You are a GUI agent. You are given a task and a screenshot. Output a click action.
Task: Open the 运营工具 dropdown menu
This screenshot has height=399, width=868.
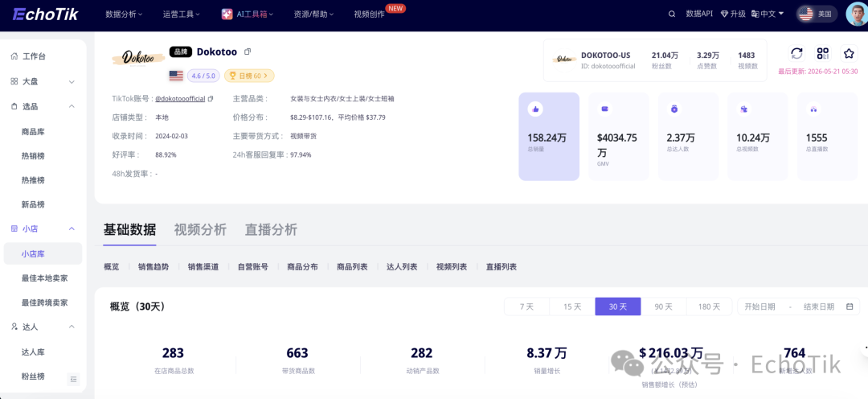[182, 14]
